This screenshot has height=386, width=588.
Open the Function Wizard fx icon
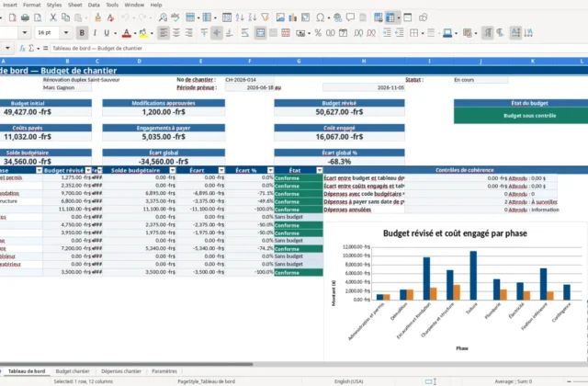click(x=22, y=49)
